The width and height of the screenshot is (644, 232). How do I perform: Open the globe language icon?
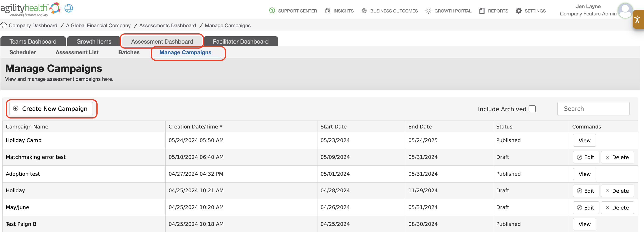click(x=68, y=8)
